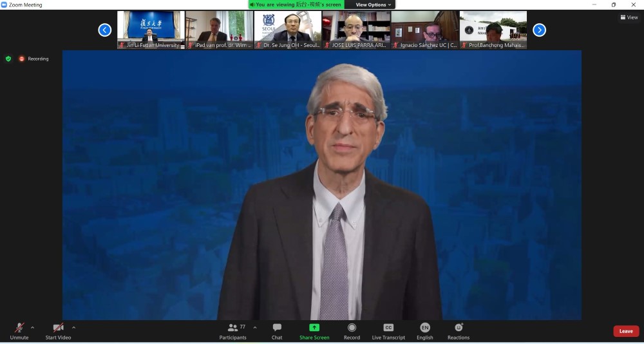Click the green Share Screen icon
The image size is (644, 344).
[x=314, y=327]
